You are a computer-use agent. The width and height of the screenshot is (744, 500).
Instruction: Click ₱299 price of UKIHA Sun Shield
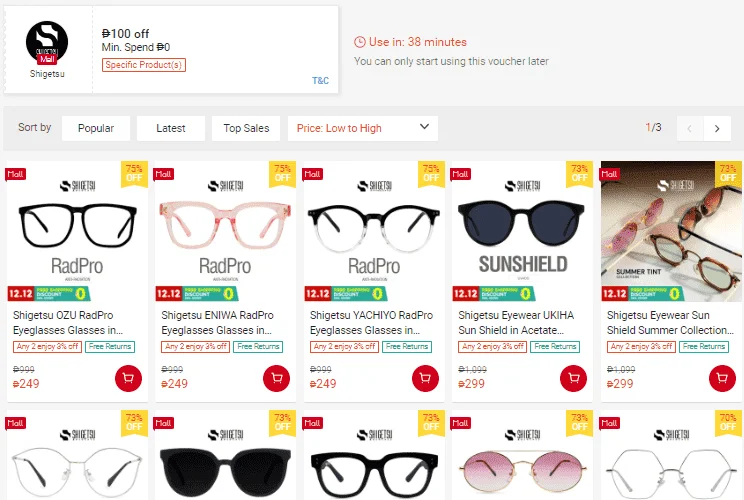pyautogui.click(x=471, y=384)
